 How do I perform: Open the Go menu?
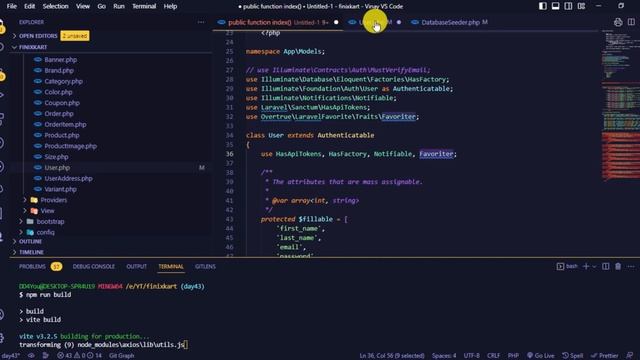point(102,6)
